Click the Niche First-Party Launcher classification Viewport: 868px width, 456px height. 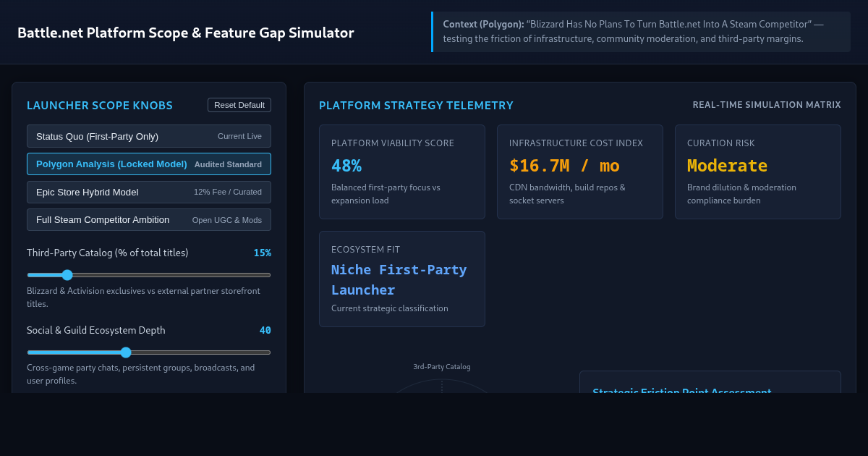click(399, 279)
